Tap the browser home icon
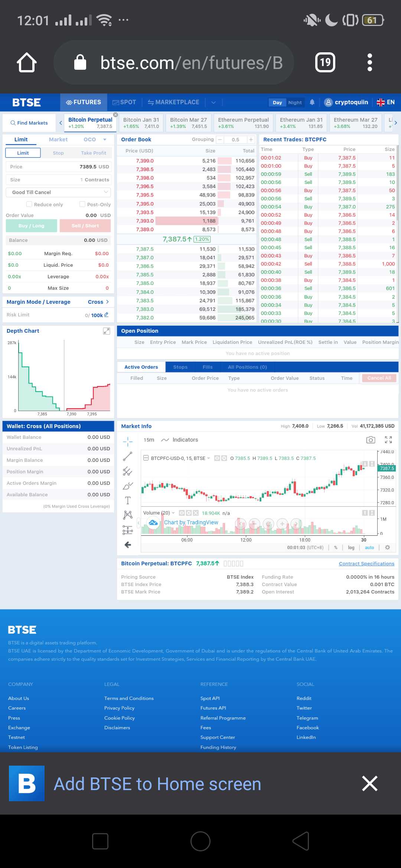 [x=27, y=62]
